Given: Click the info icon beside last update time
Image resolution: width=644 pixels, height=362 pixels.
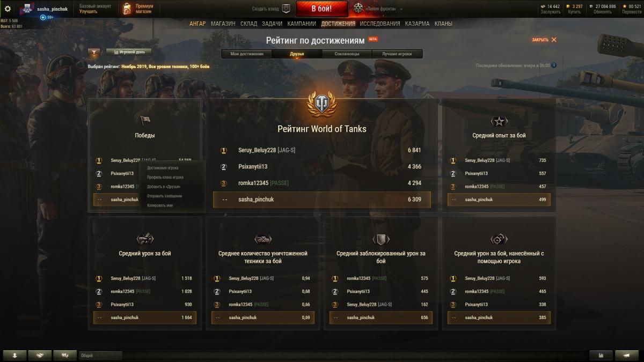Looking at the screenshot, I should coord(554,65).
